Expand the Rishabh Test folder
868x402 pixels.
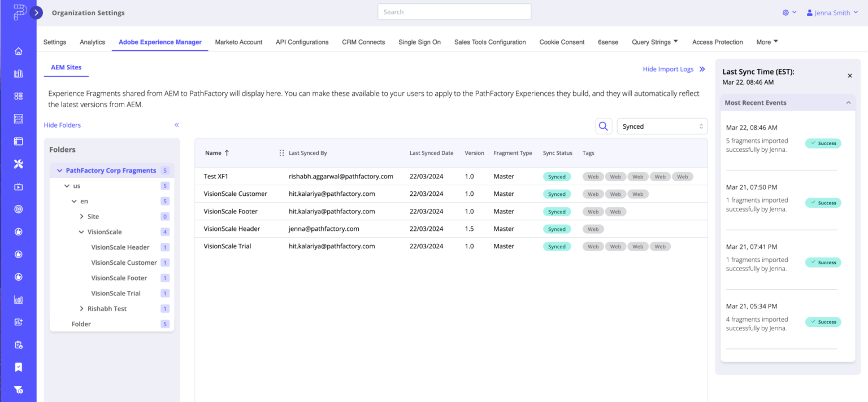[81, 308]
